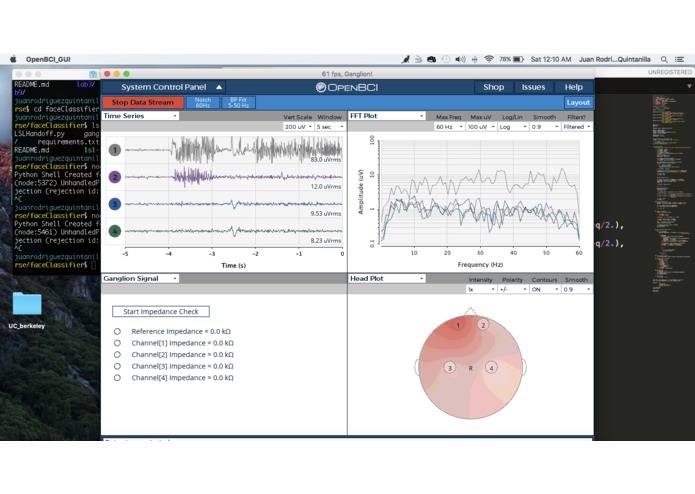This screenshot has width=695, height=494.
Task: Change Head Plot Intensity 1x dropdown
Action: click(x=481, y=289)
